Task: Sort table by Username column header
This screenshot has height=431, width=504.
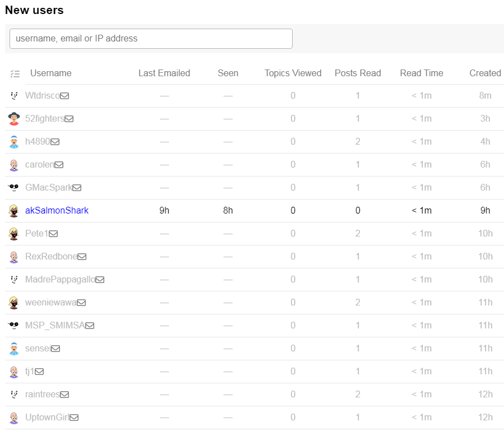Action: (51, 73)
